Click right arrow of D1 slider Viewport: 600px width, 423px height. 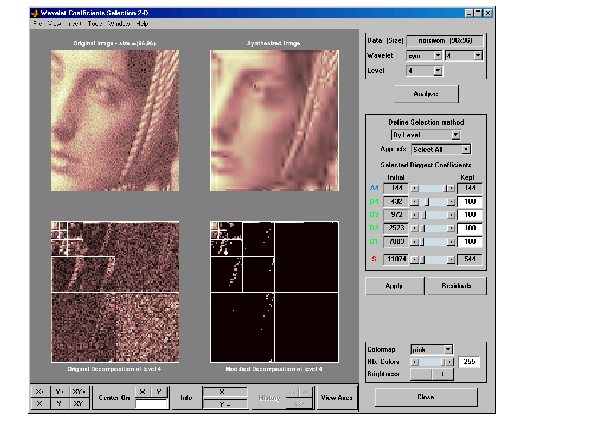click(451, 242)
